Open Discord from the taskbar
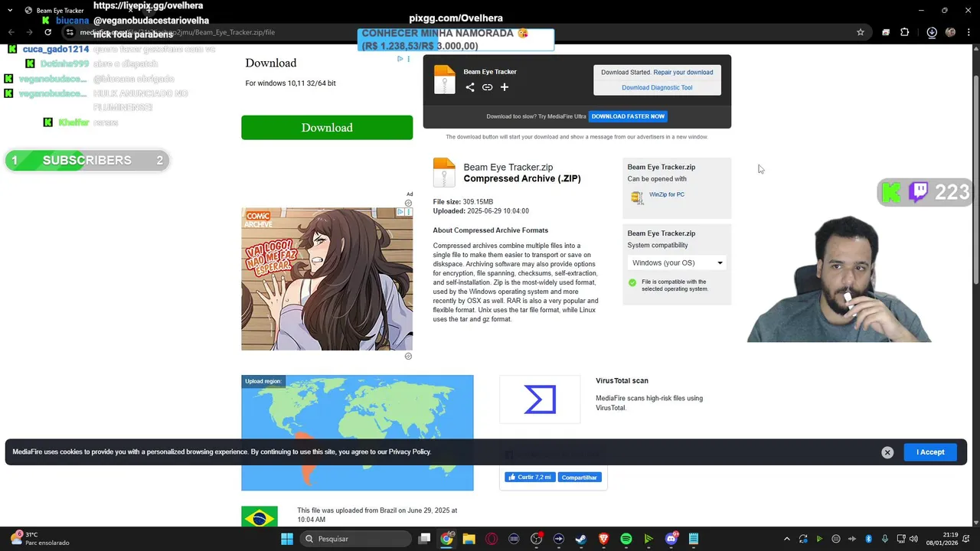The image size is (980, 551). pos(671,539)
